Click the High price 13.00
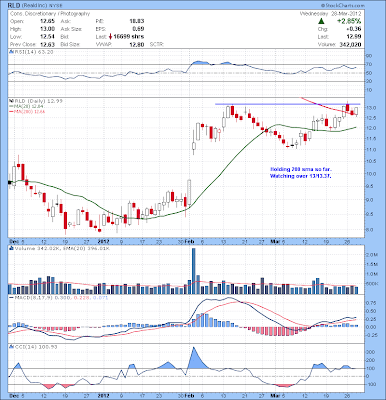 [x=47, y=29]
